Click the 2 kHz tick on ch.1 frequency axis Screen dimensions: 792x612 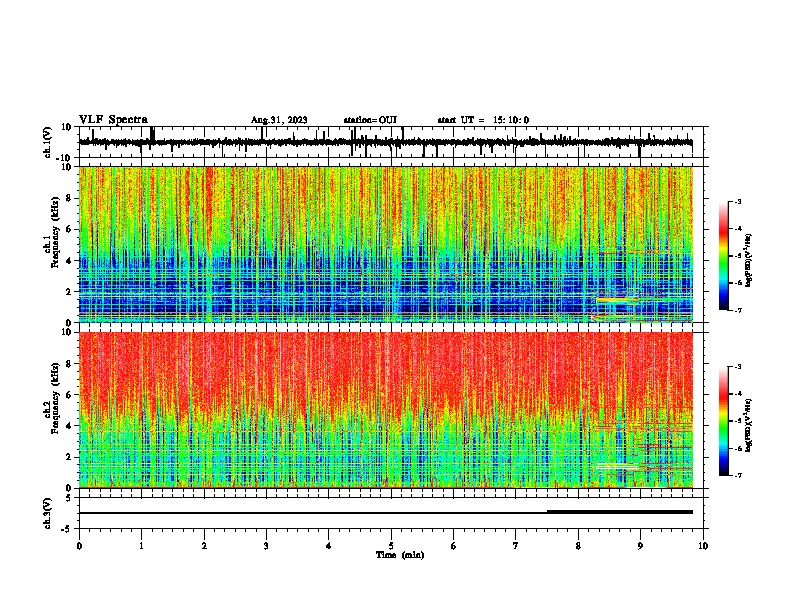coord(70,291)
